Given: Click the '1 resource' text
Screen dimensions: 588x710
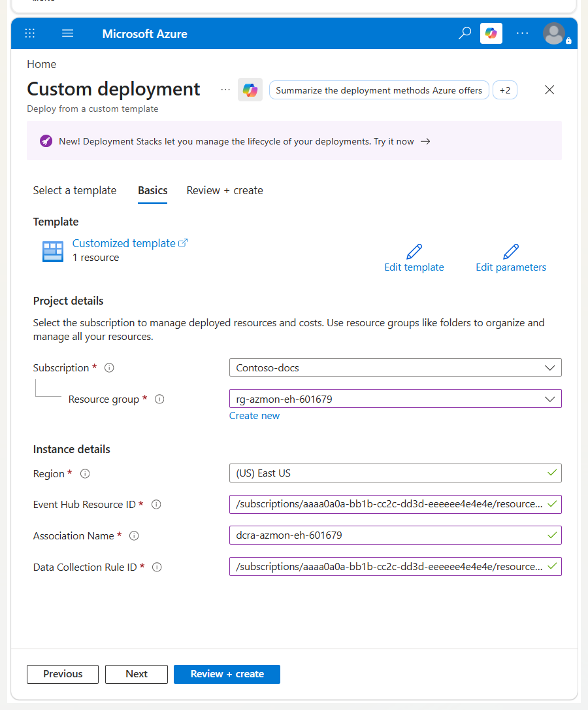Looking at the screenshot, I should (95, 258).
